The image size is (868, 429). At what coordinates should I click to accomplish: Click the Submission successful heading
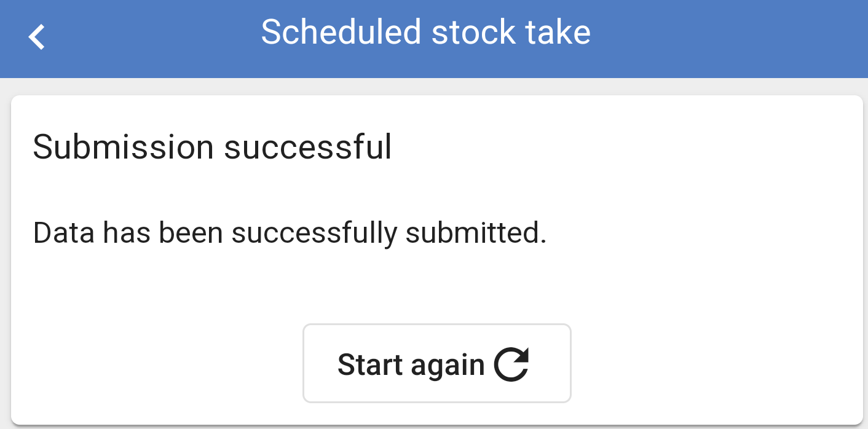click(212, 148)
